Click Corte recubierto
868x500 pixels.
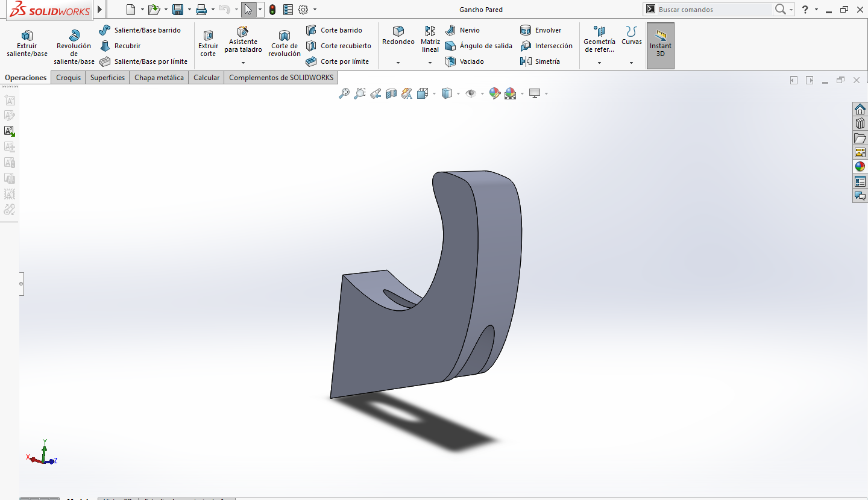(x=338, y=46)
